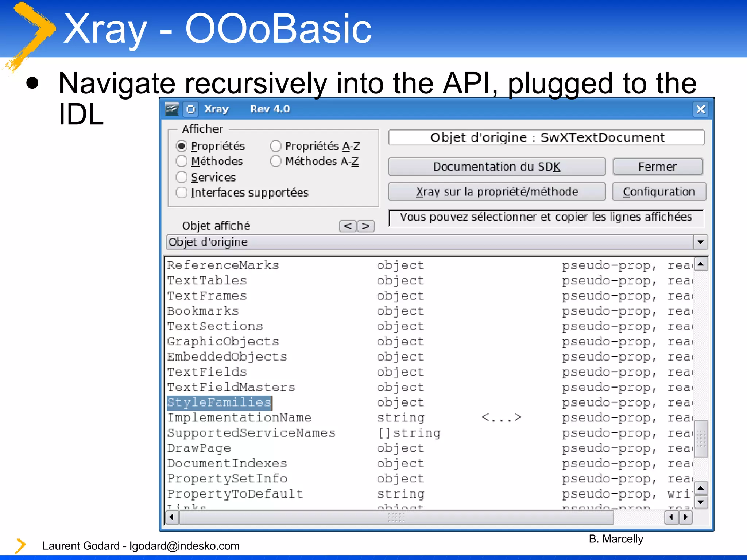
Task: Select the TextFieldMasters row
Action: tap(429, 387)
